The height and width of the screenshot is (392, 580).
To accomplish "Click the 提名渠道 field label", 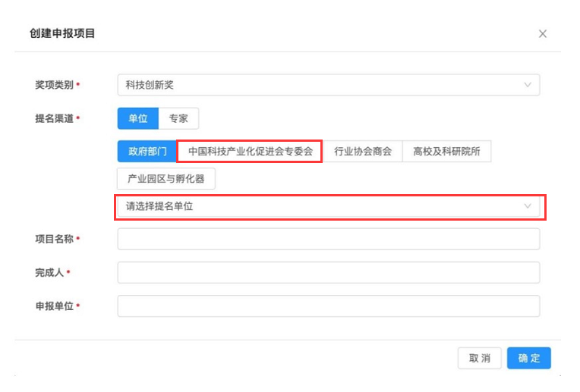I will pyautogui.click(x=54, y=118).
